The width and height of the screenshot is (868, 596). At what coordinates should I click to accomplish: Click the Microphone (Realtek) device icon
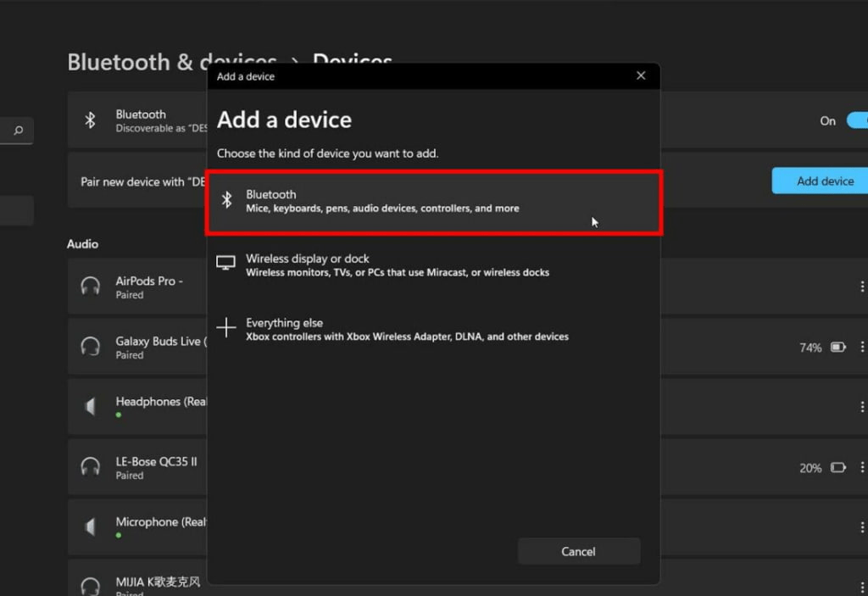tap(91, 526)
